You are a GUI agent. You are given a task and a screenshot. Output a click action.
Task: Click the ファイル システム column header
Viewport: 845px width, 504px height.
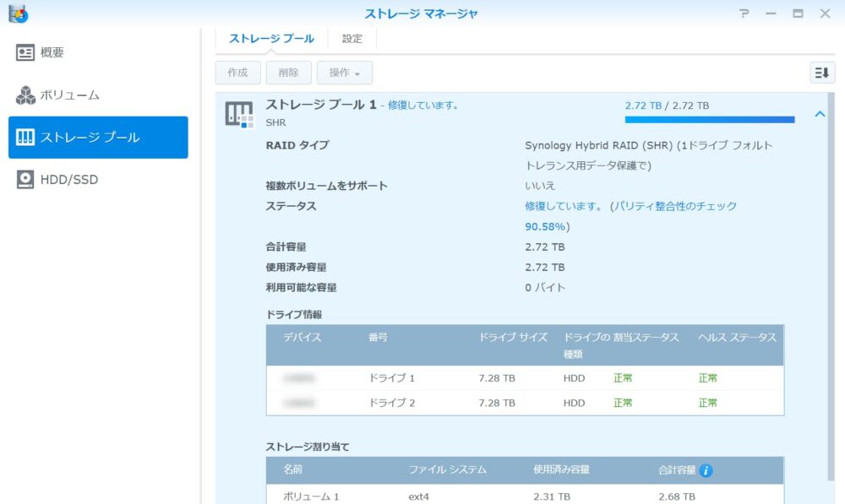447,469
